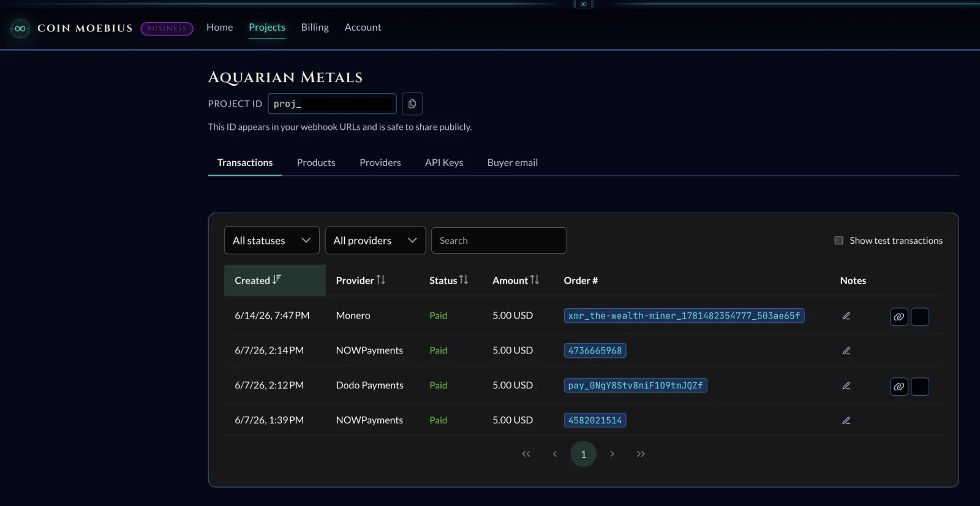Screen dimensions: 980x506
Task: Edit note for NOWPayments order 4736665968
Action: 846,351
